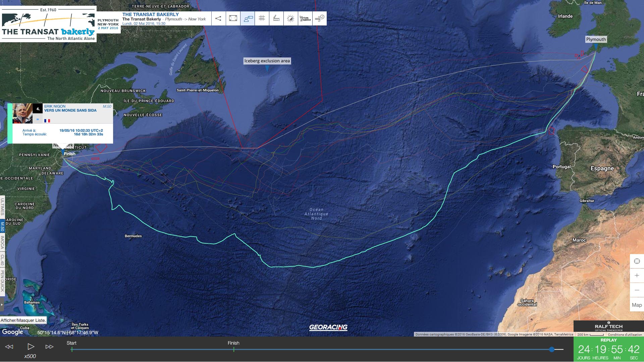
Task: Click the Google logo
Action: 12,332
